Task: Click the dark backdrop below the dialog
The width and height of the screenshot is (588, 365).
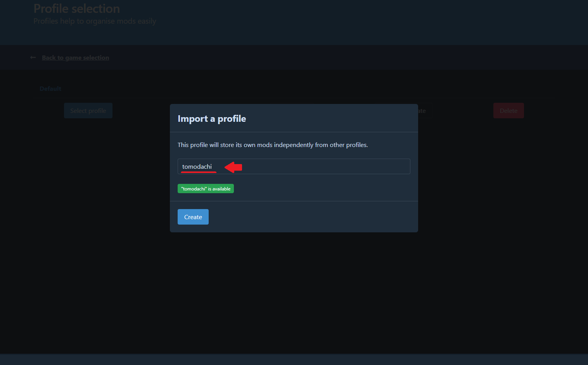Action: click(294, 291)
